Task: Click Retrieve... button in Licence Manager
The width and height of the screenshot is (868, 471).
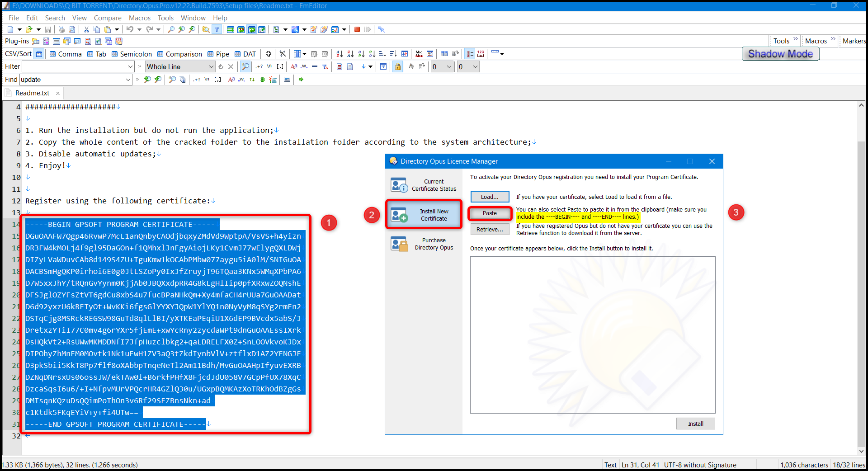Action: [490, 229]
